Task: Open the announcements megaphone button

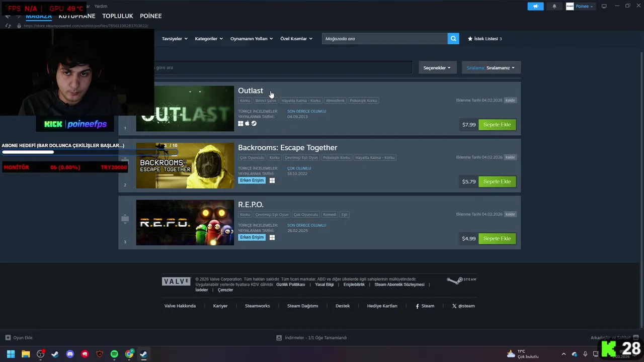Action: pyautogui.click(x=535, y=6)
